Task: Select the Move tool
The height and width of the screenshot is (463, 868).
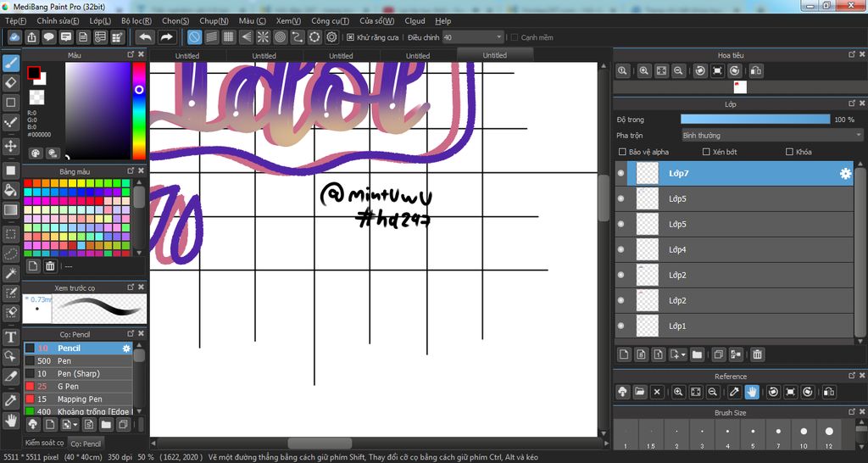Action: coord(10,146)
